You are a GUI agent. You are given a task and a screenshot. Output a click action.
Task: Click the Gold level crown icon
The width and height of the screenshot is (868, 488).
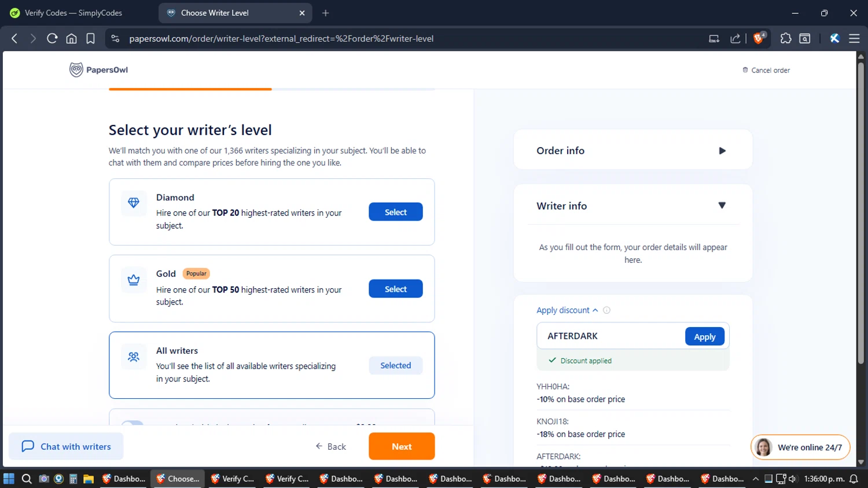point(134,280)
